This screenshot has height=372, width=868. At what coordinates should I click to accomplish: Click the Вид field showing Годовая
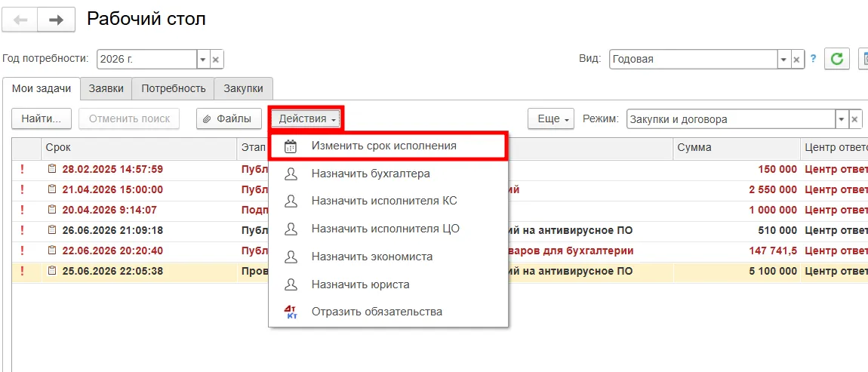(694, 59)
